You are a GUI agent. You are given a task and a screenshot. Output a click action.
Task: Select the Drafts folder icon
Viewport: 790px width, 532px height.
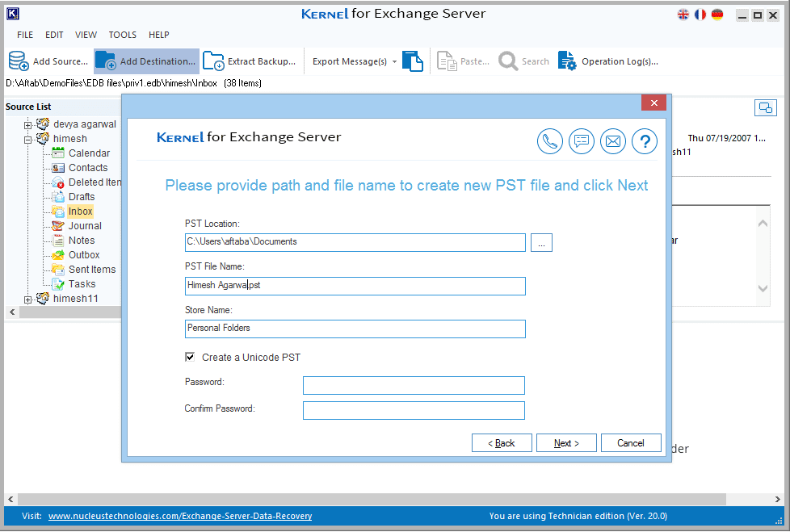[58, 197]
